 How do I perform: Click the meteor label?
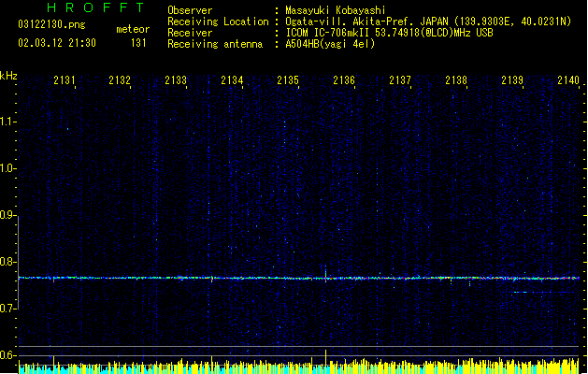coord(133,29)
